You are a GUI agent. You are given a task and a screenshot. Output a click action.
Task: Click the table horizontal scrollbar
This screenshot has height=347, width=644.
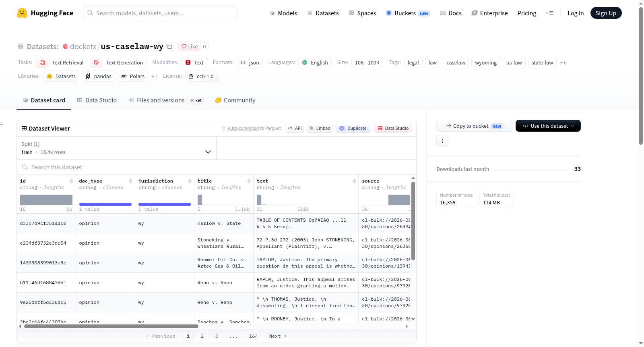111,326
